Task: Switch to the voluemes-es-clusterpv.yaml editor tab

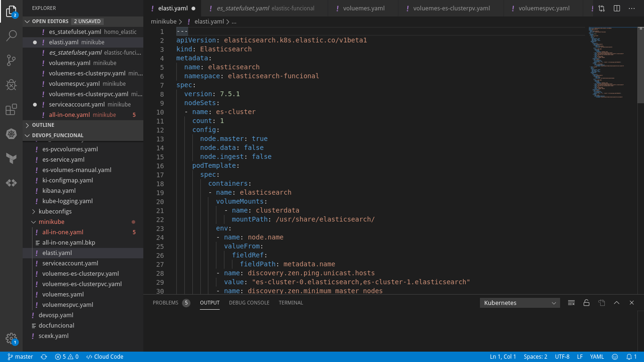Action: click(451, 8)
